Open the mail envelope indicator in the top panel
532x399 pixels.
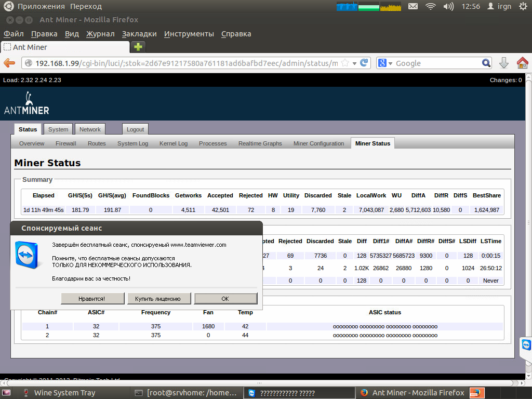[x=413, y=6]
